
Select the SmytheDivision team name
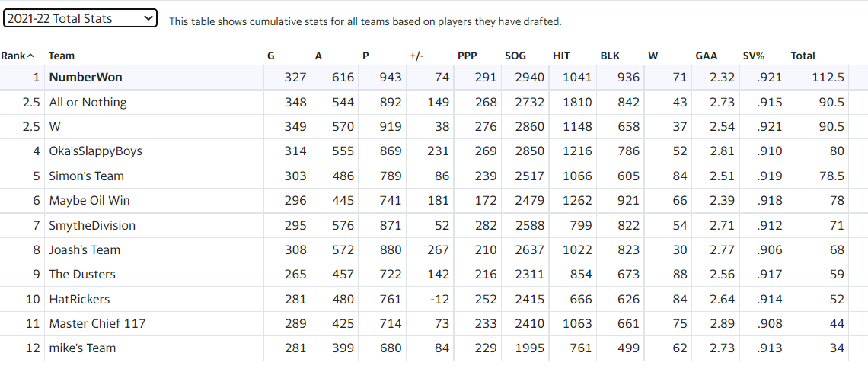point(92,226)
